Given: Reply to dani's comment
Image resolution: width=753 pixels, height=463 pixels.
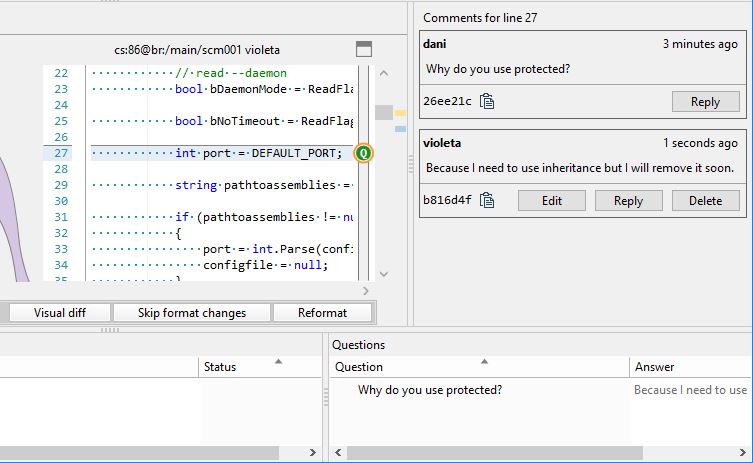Looking at the screenshot, I should (x=705, y=102).
